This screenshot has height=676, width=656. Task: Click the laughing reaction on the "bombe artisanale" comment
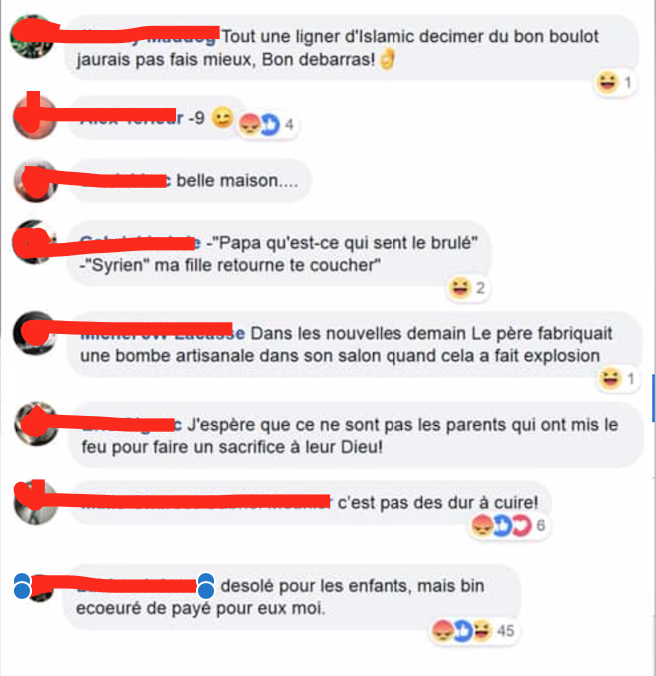click(x=610, y=379)
